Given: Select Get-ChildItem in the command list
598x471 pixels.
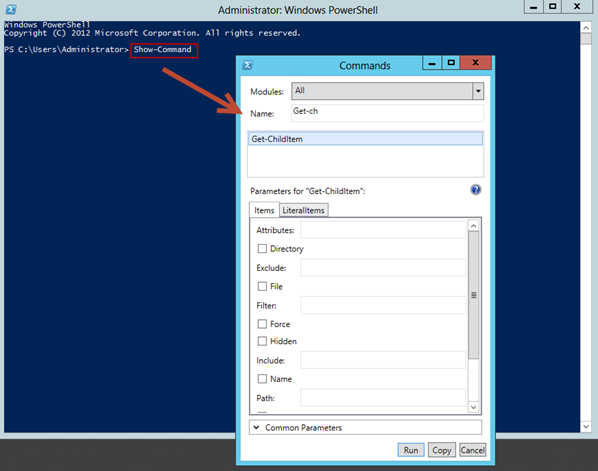Looking at the screenshot, I should click(x=365, y=139).
